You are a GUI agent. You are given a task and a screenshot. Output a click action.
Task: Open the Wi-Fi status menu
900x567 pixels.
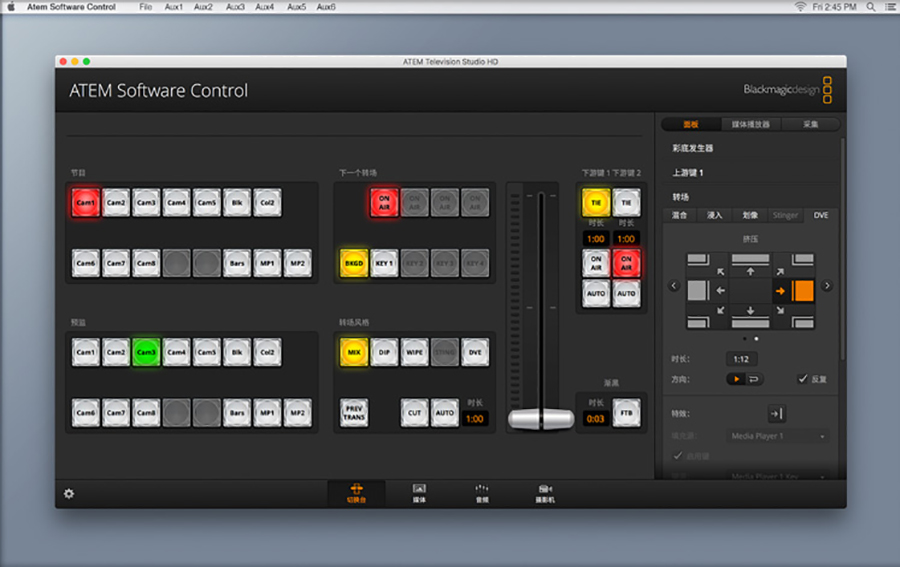[800, 7]
